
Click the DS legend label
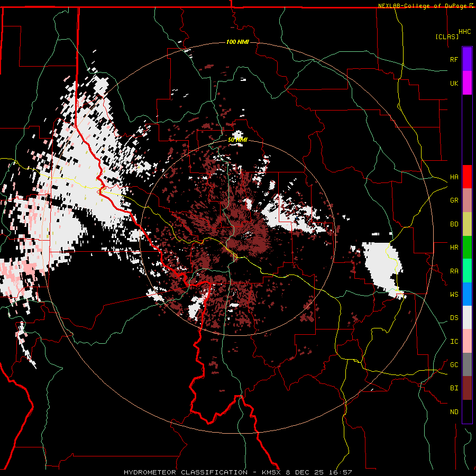[x=454, y=318]
